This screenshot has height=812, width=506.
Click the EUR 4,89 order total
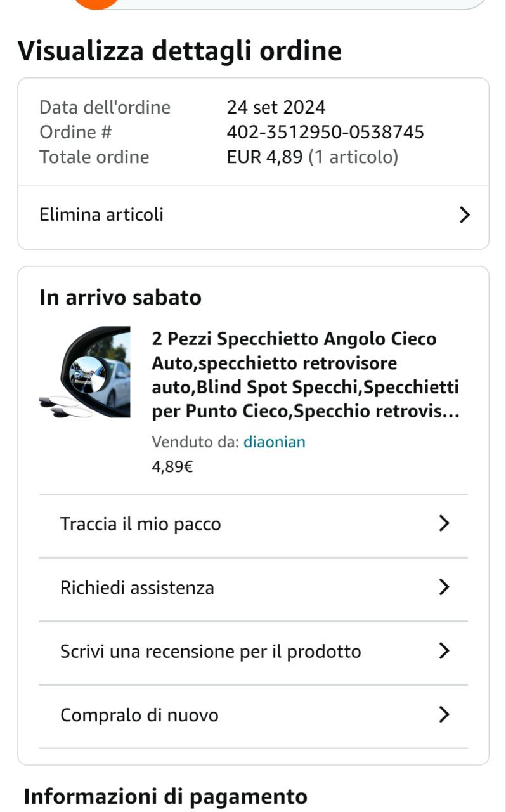click(x=264, y=157)
